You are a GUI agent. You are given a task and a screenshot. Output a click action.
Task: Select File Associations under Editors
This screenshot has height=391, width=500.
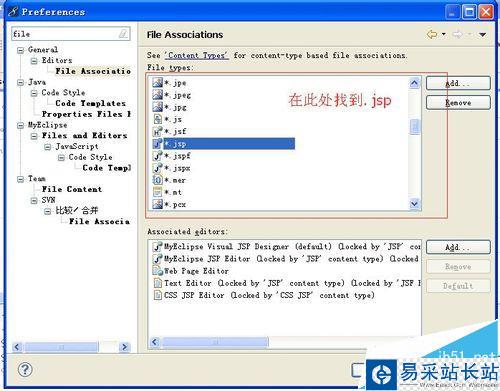coord(93,71)
